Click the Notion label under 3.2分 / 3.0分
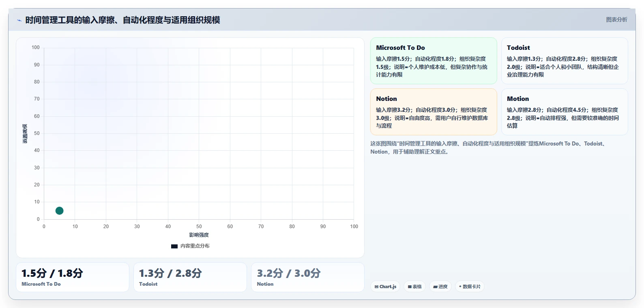The image size is (644, 308). (x=265, y=284)
